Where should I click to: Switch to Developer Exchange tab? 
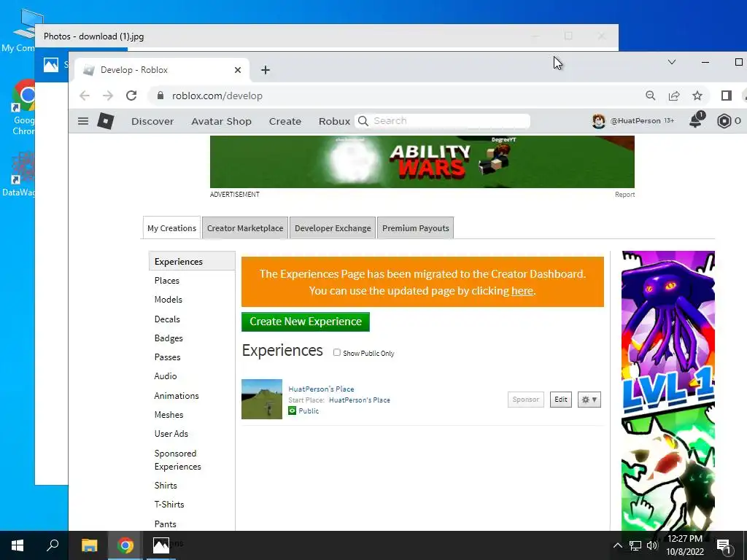333,228
